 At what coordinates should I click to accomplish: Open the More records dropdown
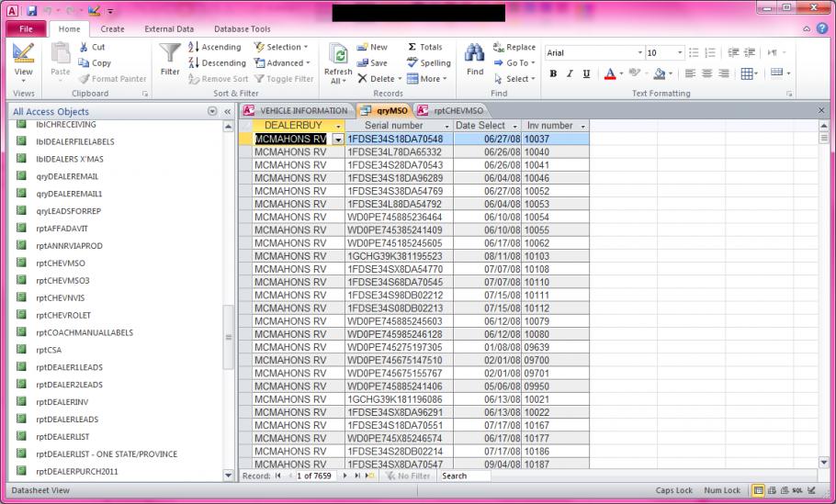[x=427, y=79]
